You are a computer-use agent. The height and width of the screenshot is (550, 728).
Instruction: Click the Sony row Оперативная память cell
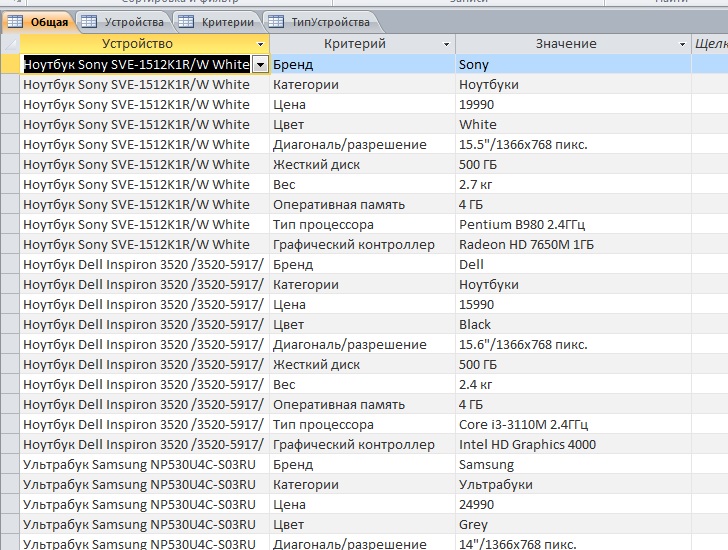pos(362,204)
